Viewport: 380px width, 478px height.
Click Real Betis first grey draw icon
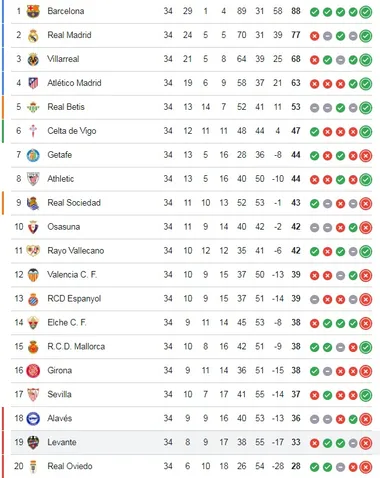pos(314,108)
